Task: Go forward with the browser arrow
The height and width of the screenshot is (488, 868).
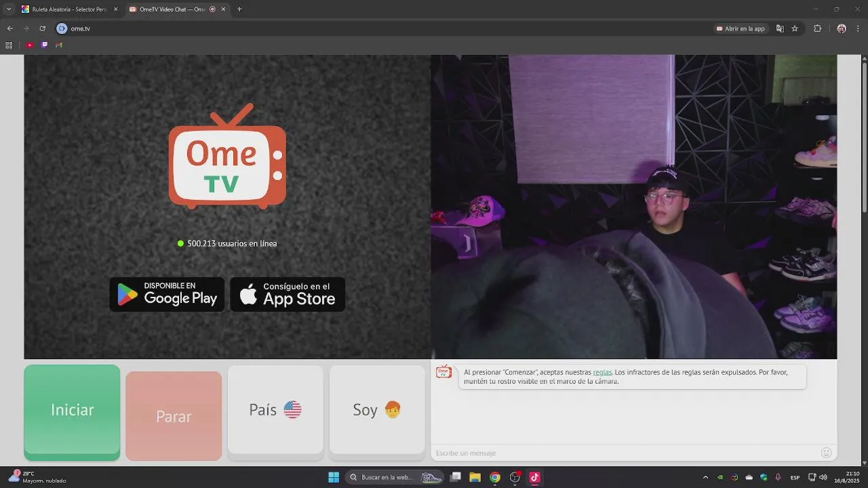Action: (26, 28)
